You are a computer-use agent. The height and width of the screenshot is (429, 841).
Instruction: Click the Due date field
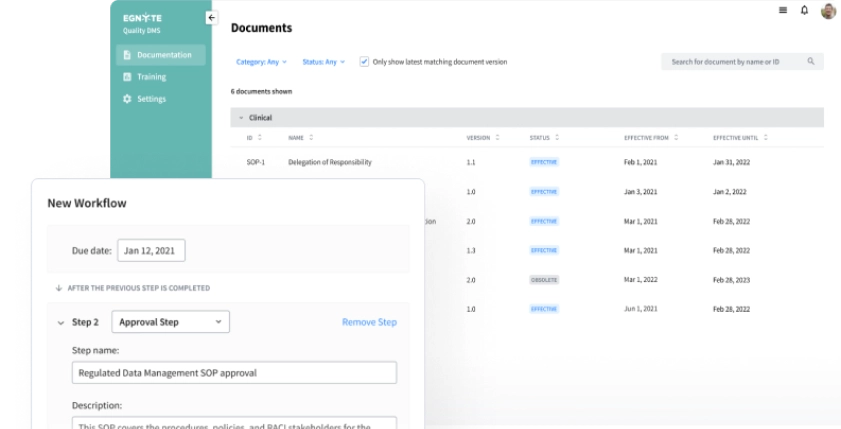(x=151, y=251)
